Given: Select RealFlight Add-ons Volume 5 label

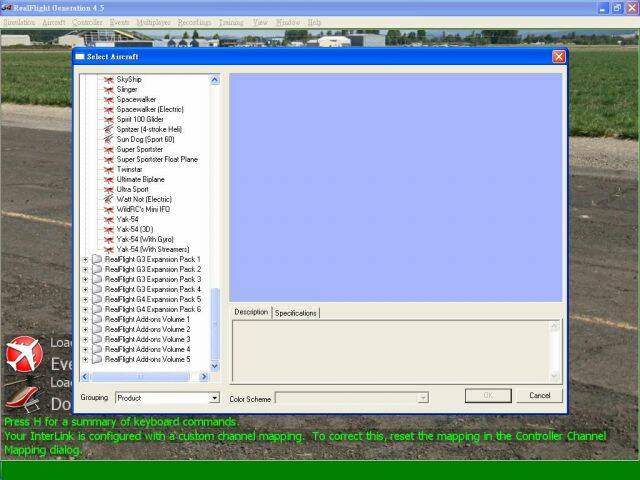Looking at the screenshot, I should [x=147, y=360].
